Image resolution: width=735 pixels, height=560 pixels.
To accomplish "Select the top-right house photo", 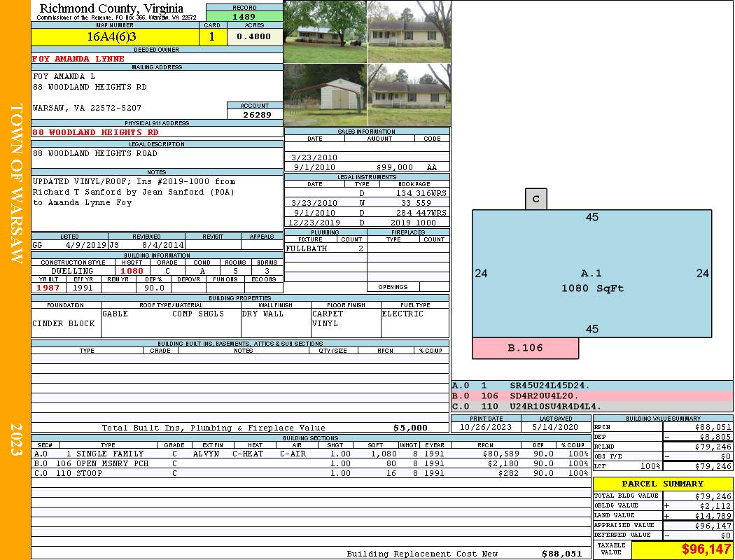I will click(409, 31).
